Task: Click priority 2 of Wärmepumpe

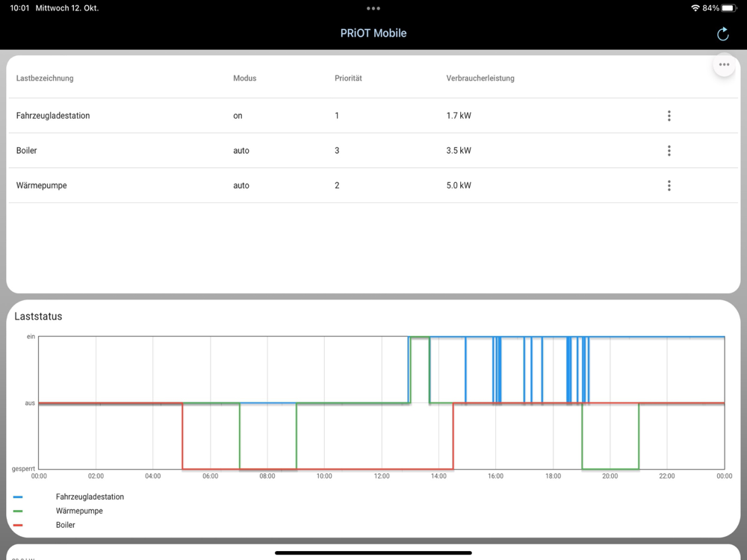Action: (337, 185)
